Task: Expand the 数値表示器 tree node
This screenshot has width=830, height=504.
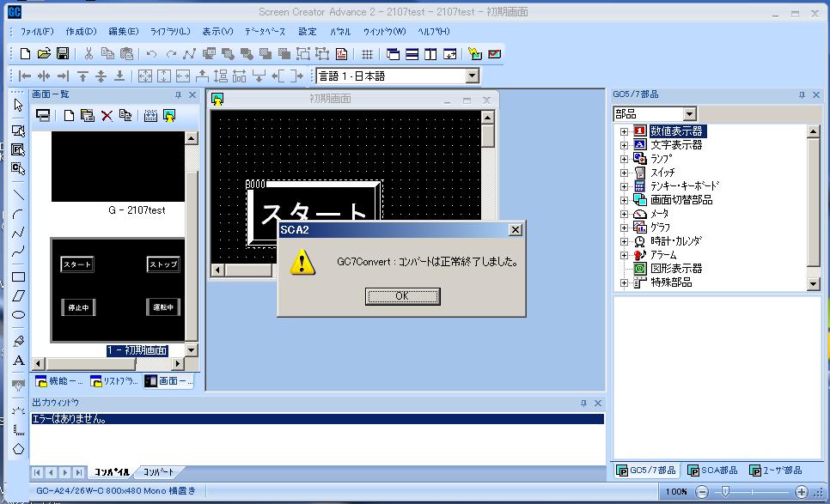Action: 624,131
